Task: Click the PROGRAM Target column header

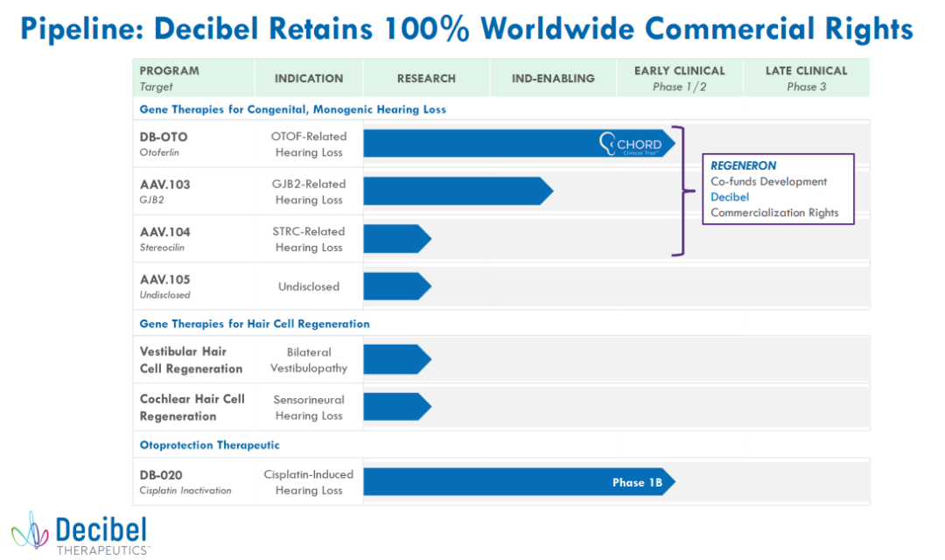Action: pyautogui.click(x=194, y=78)
